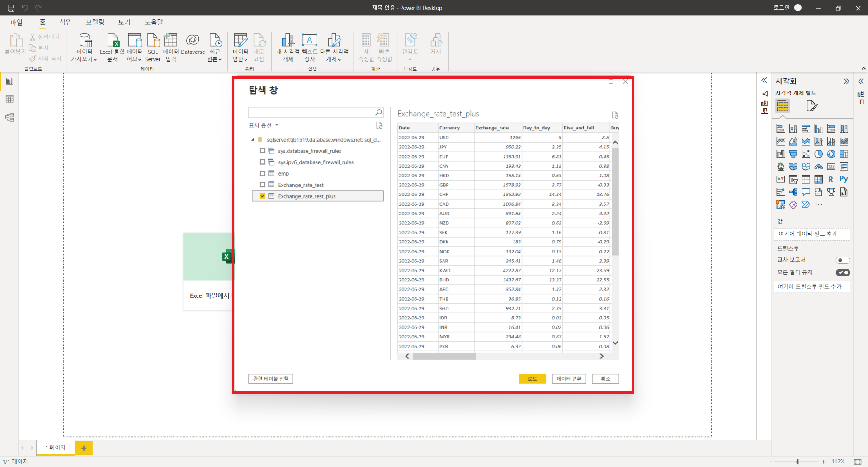Click the preview refresh icon above the table
Image resolution: width=868 pixels, height=467 pixels.
[615, 115]
